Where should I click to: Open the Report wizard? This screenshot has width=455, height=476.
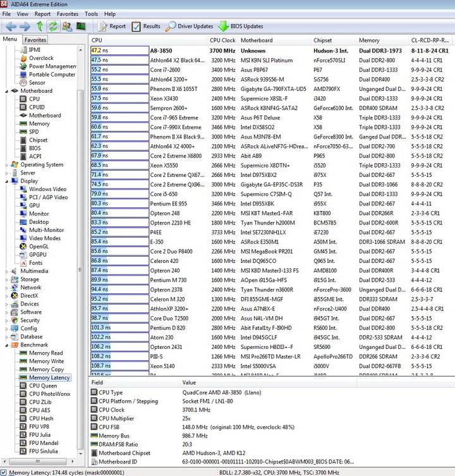[112, 27]
